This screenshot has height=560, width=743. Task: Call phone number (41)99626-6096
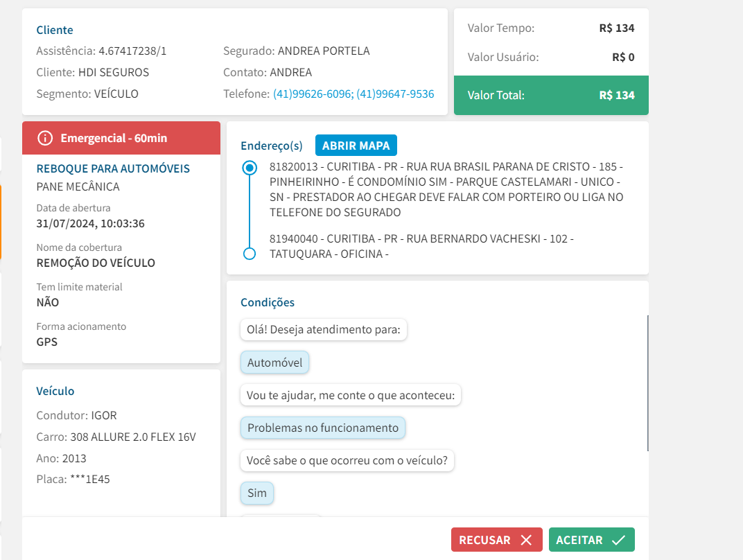click(313, 94)
